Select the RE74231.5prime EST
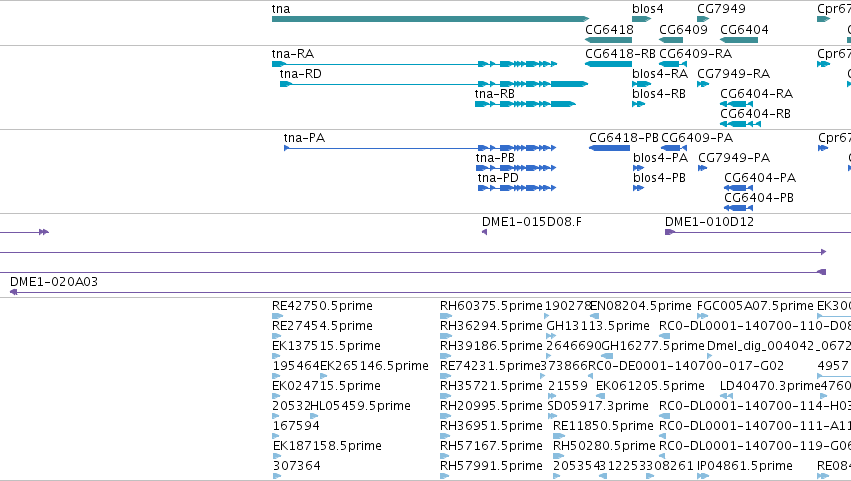851x481 pixels. pos(446,376)
